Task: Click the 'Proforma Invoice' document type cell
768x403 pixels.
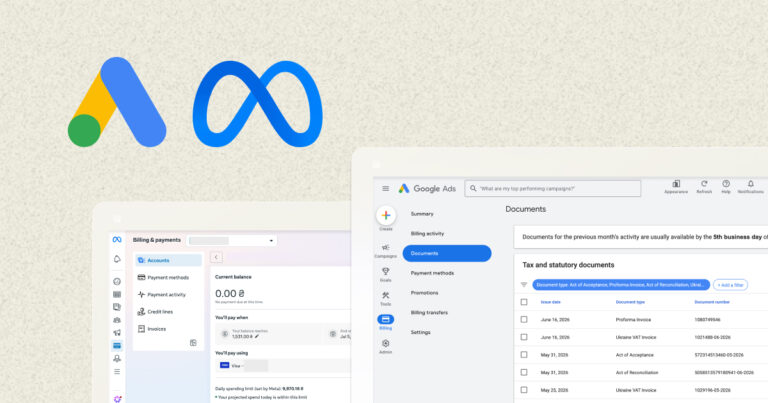Action: [633, 319]
